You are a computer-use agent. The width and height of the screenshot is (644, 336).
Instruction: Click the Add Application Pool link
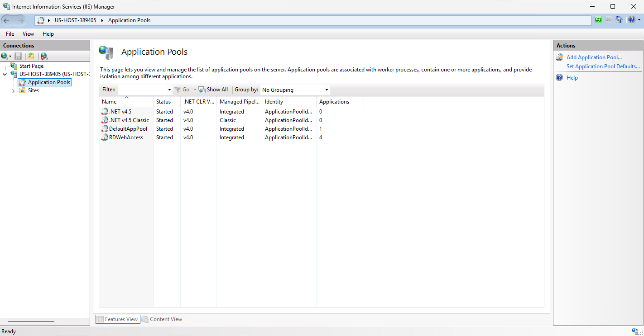(594, 57)
